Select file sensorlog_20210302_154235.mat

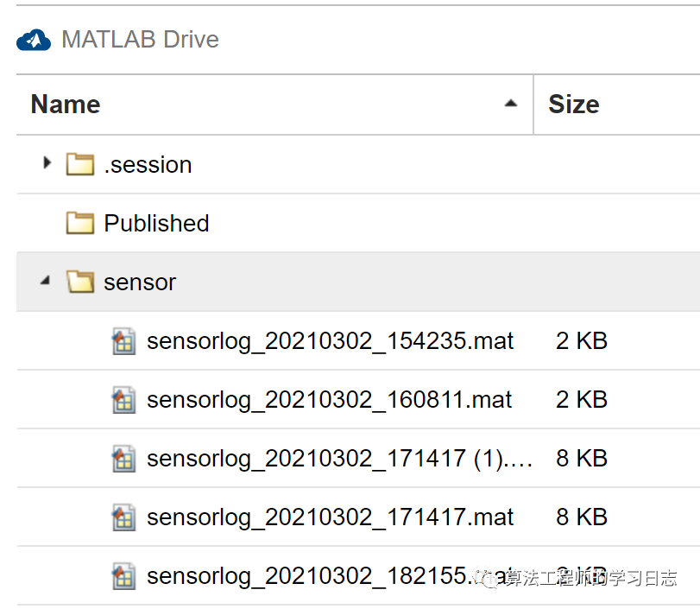[330, 341]
